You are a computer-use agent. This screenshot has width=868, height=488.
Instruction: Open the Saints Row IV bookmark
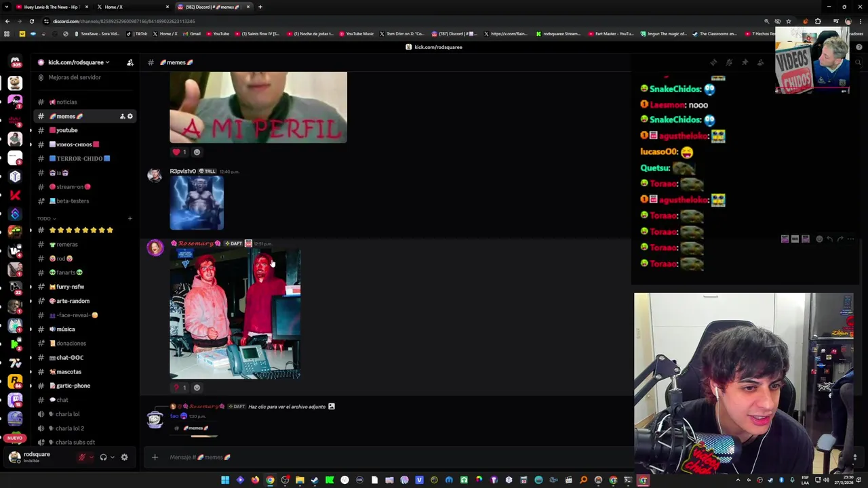point(257,34)
